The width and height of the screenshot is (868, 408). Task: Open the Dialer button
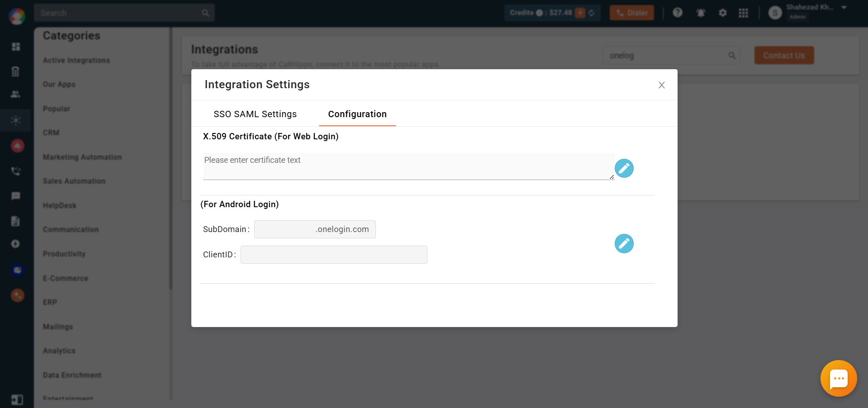[x=631, y=13]
